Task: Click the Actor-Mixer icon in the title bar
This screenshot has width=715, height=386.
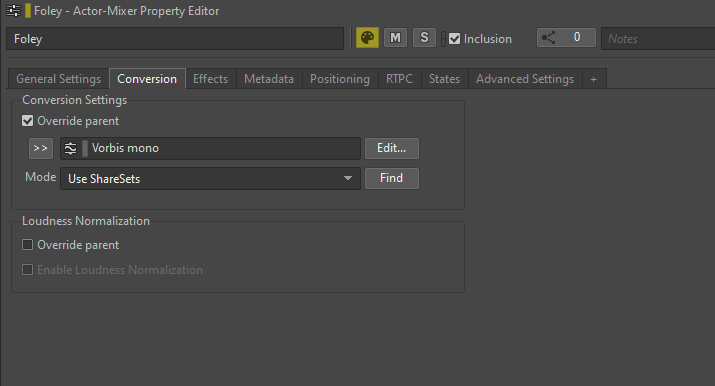Action: click(13, 10)
